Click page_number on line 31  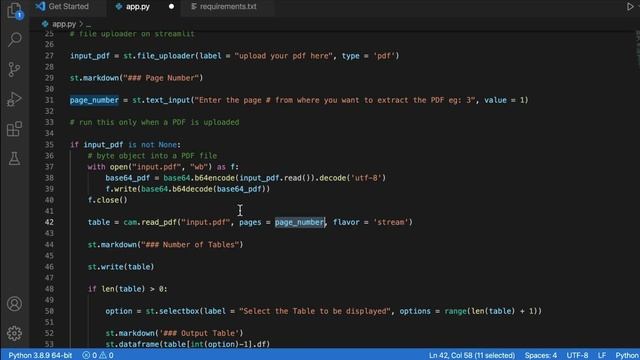(94, 100)
